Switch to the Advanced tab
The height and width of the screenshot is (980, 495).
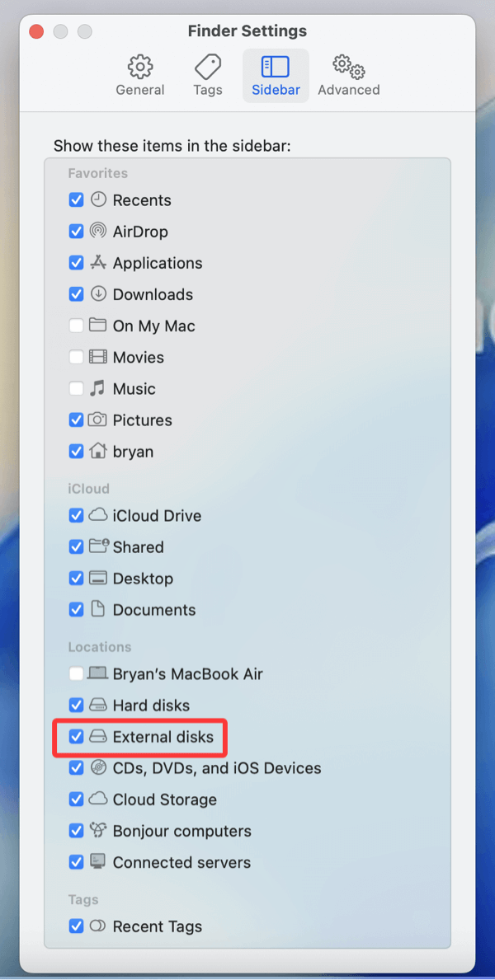click(x=347, y=75)
